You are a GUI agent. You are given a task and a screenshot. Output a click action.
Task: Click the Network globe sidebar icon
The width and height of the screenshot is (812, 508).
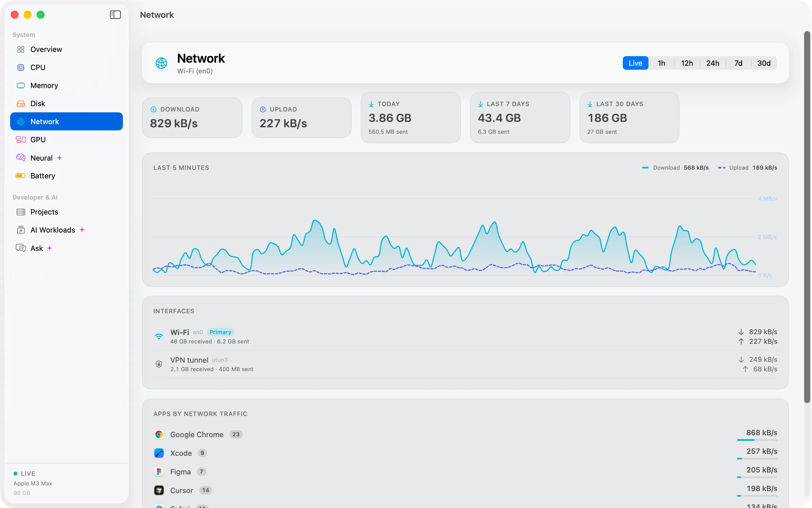[x=21, y=122]
